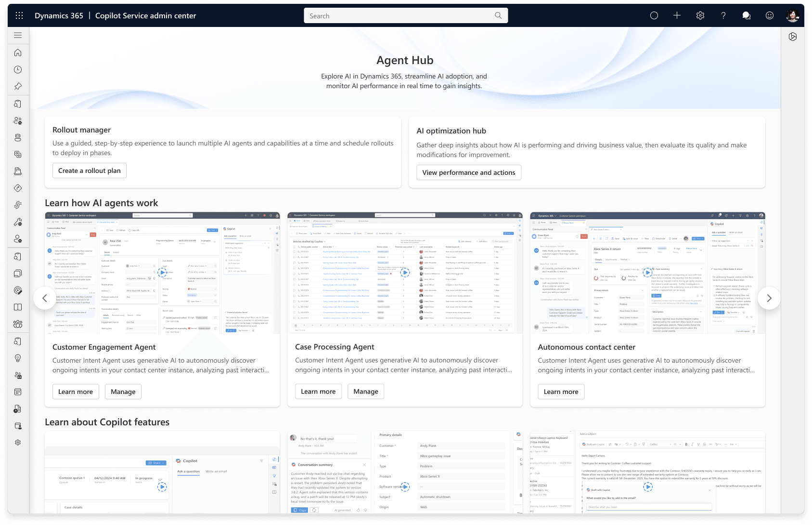Screen dimensions: 812x525
Task: Open the three-people group sidebar icon
Action: pyautogui.click(x=18, y=324)
